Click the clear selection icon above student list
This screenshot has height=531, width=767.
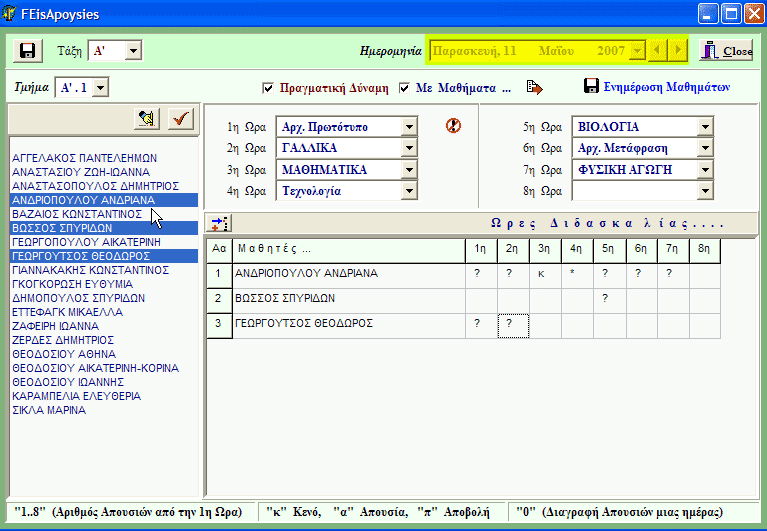(148, 119)
